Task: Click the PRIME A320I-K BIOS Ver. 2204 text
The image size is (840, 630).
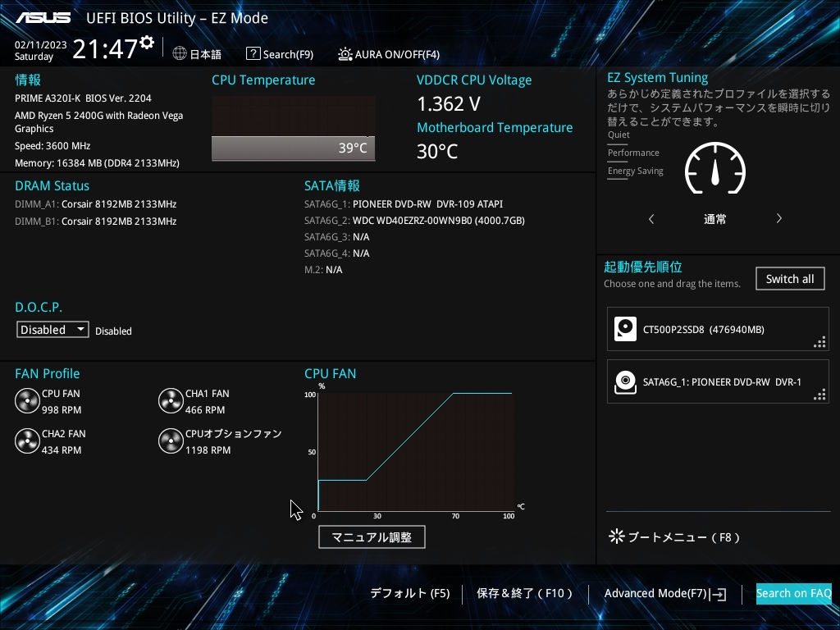Action: (83, 98)
